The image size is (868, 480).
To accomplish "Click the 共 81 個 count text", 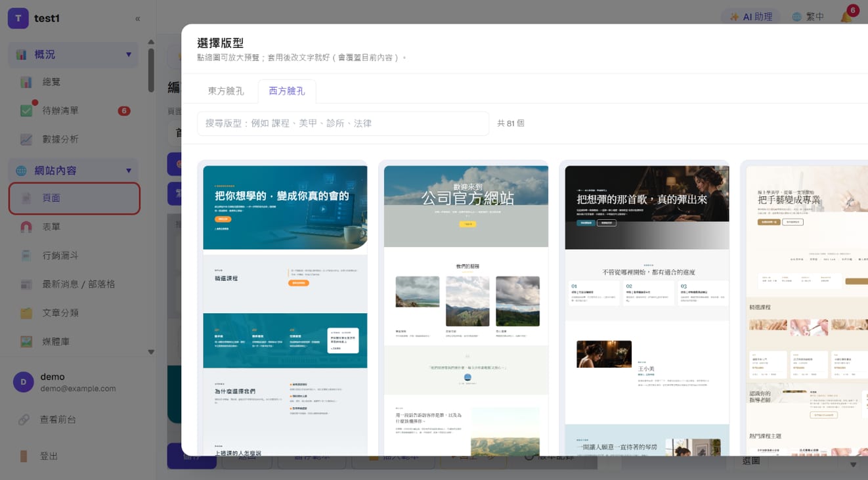I will 511,123.
